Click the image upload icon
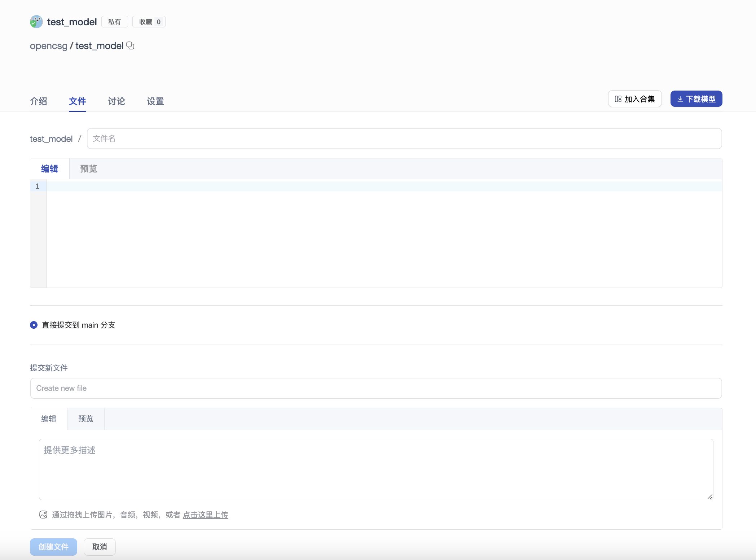Image resolution: width=756 pixels, height=560 pixels. tap(43, 515)
